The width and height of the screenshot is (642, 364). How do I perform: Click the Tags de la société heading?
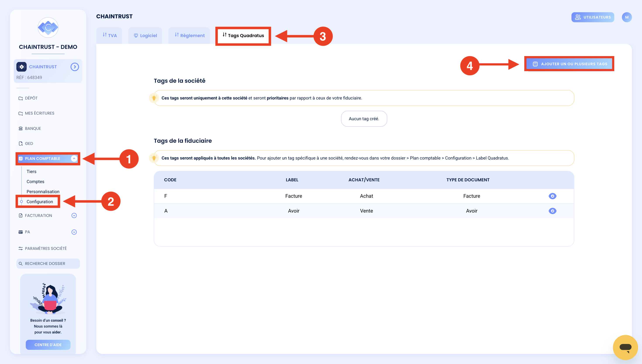179,81
